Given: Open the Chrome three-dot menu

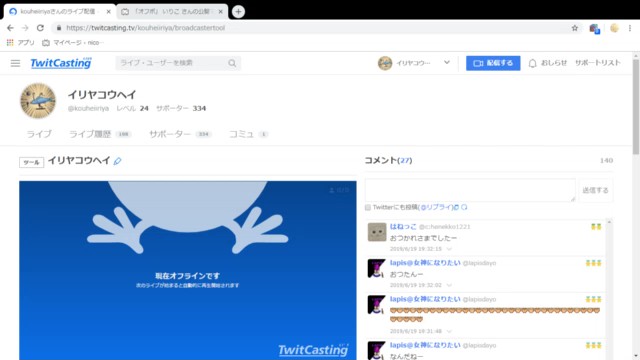Looking at the screenshot, I should coord(630,28).
